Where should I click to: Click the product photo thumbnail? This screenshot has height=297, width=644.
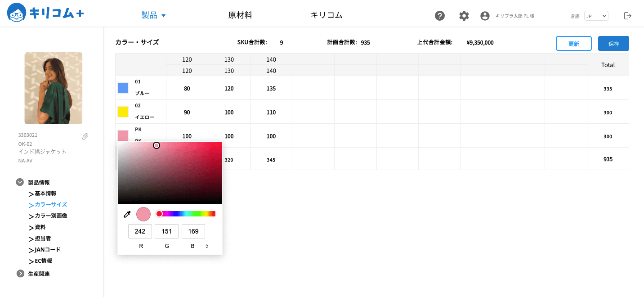tap(54, 88)
